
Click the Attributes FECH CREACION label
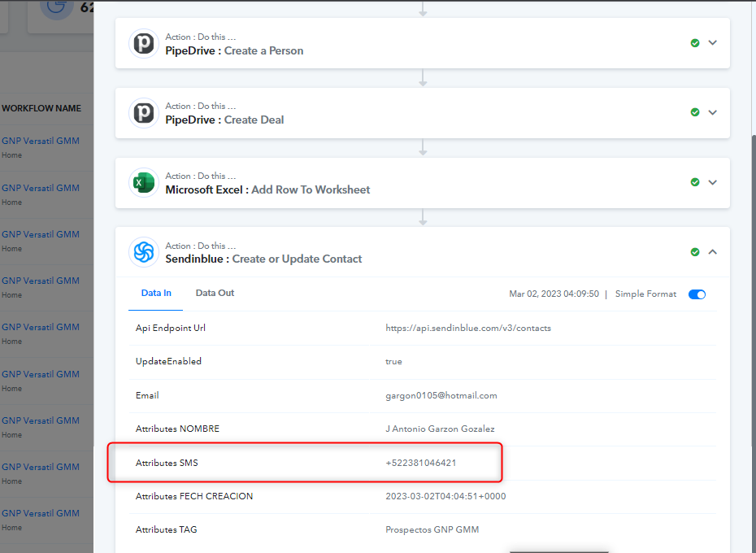pyautogui.click(x=194, y=497)
